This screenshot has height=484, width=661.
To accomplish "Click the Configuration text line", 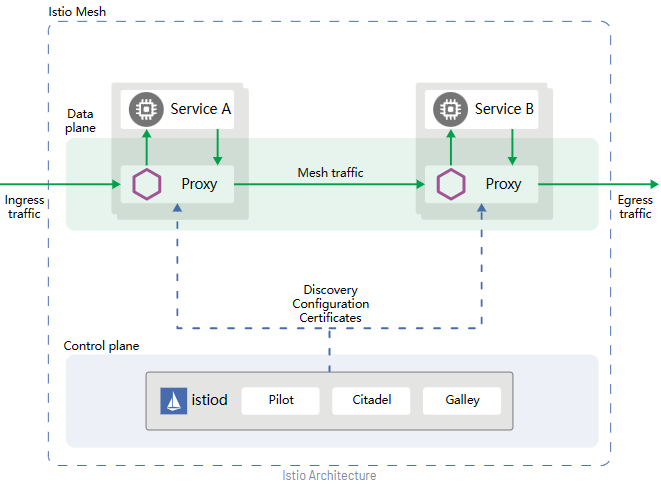I will 330,304.
